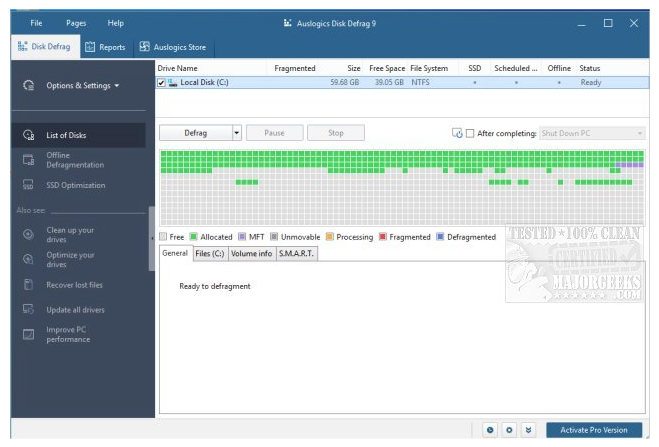
Task: Uncheck the Local Disk (C:) checkbox
Action: pos(161,83)
